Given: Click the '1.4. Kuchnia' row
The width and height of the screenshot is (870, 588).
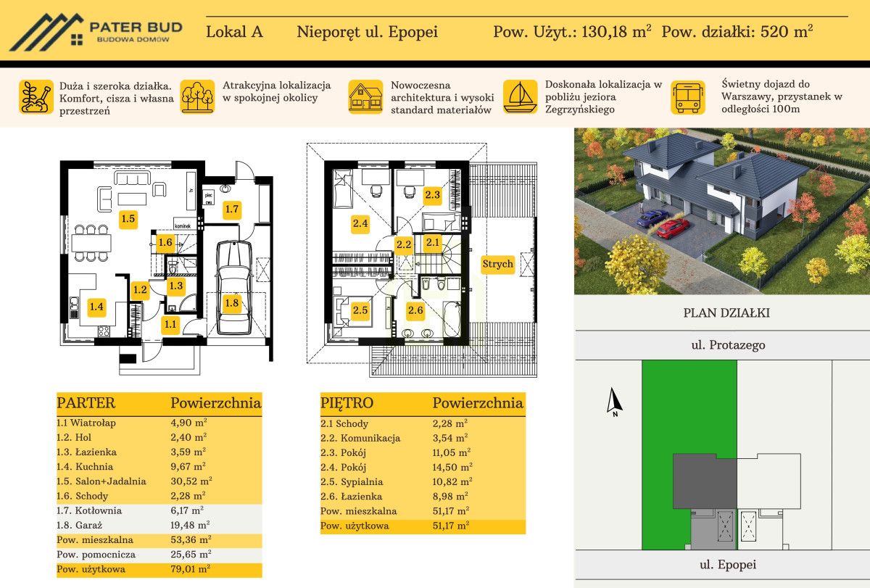Looking at the screenshot, I should [x=159, y=466].
